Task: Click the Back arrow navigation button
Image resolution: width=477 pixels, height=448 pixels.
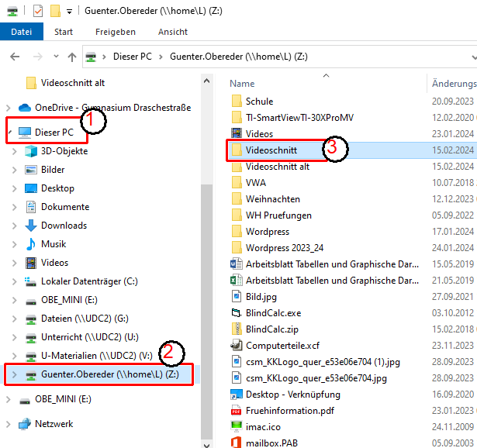Action: (x=15, y=57)
